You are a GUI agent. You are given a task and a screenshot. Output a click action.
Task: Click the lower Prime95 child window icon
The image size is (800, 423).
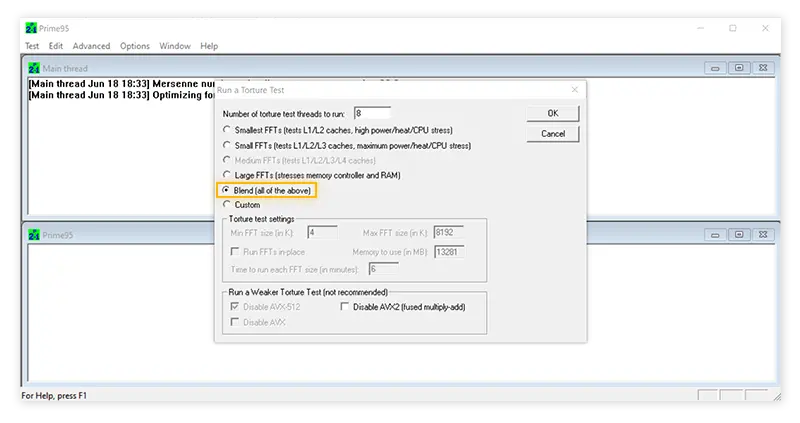(x=34, y=235)
